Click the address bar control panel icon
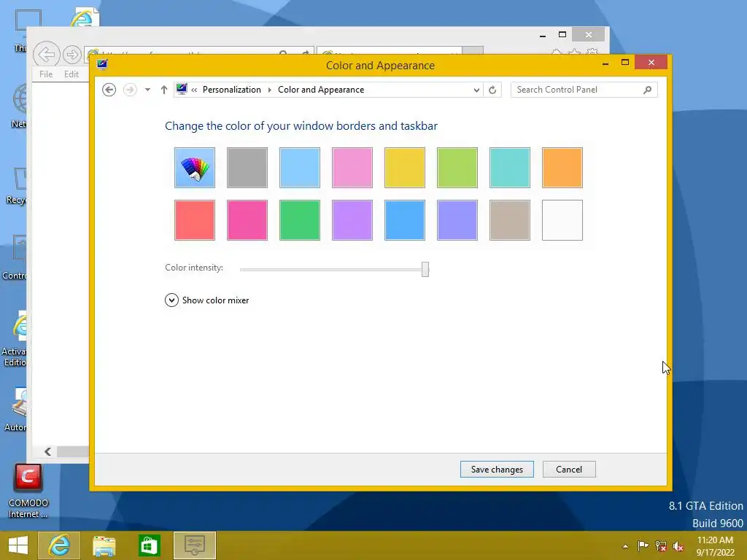 click(182, 88)
